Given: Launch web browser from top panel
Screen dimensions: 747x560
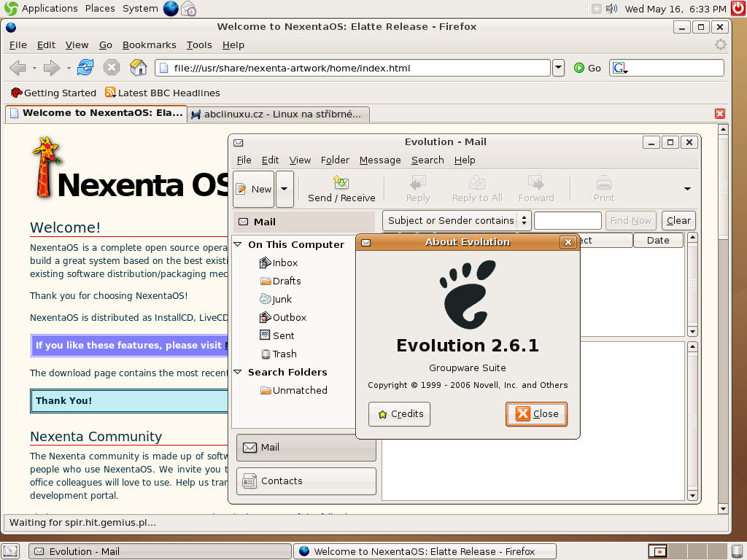Looking at the screenshot, I should (171, 9).
